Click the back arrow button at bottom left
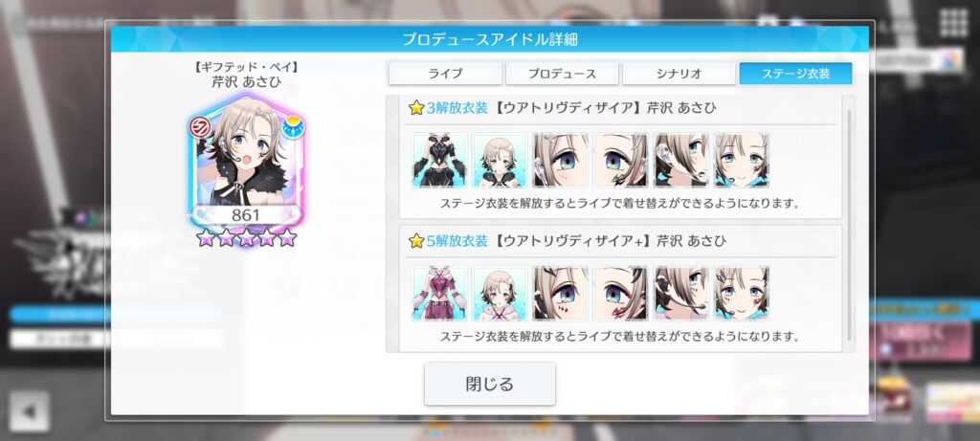Screen dimensions: 980x441 [30, 411]
